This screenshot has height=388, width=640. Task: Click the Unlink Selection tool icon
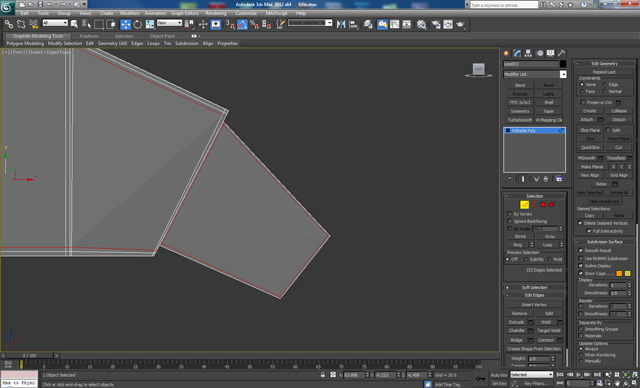[21, 24]
